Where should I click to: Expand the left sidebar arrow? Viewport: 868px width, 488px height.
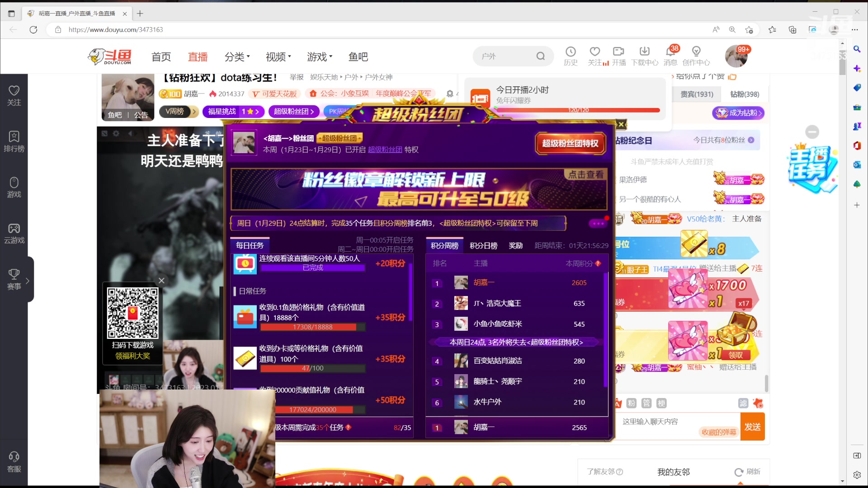tap(28, 281)
